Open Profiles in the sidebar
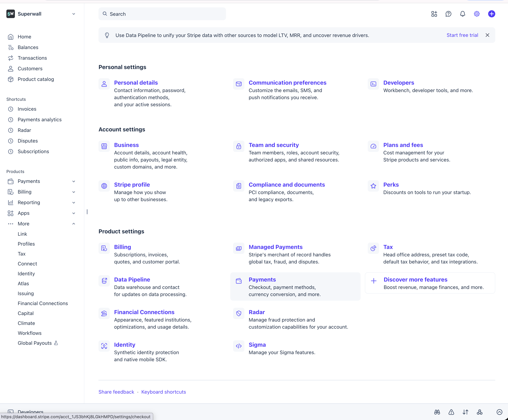 (26, 244)
